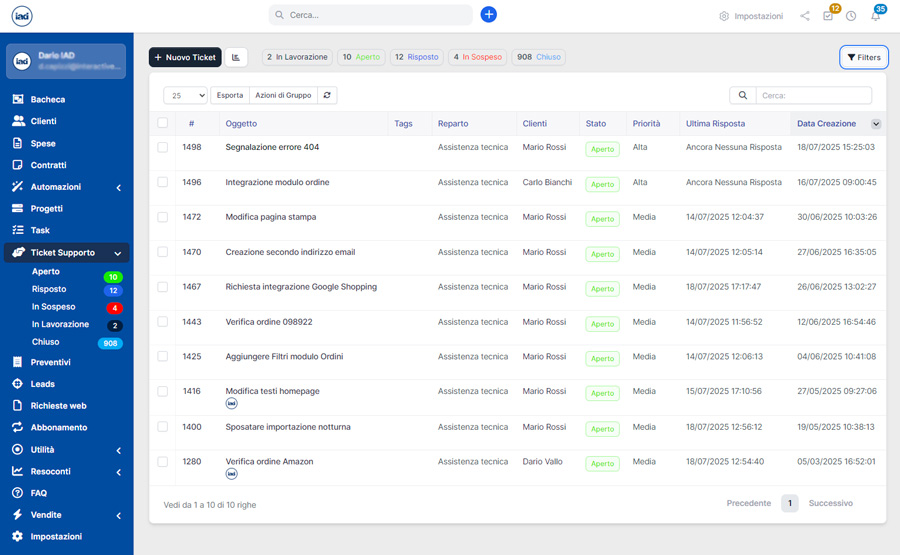Open ticket 'Richiesta integrazione Google Shopping'
Image resolution: width=900 pixels, height=555 pixels.
click(301, 286)
